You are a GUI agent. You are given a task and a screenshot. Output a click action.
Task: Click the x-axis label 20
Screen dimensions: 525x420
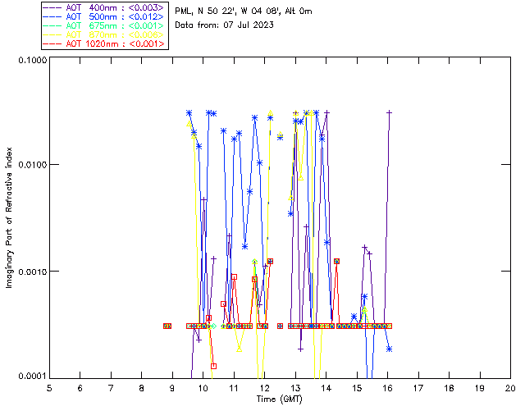click(510, 388)
